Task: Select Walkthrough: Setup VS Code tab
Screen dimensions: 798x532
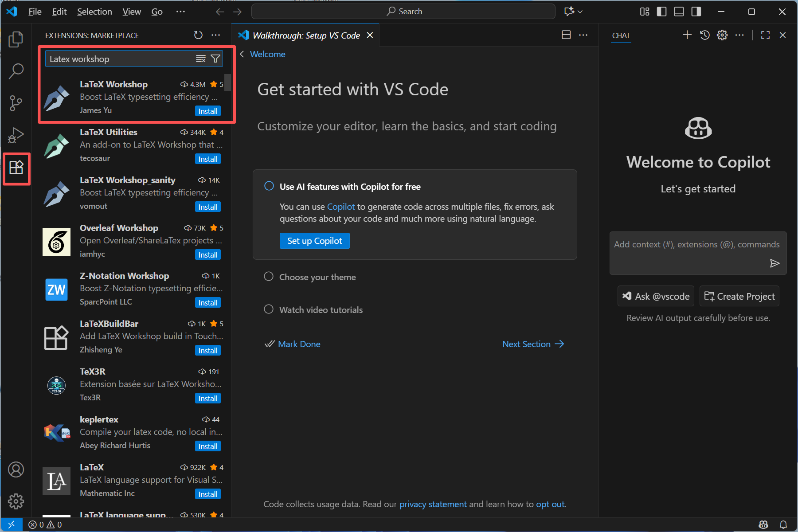Action: tap(306, 35)
